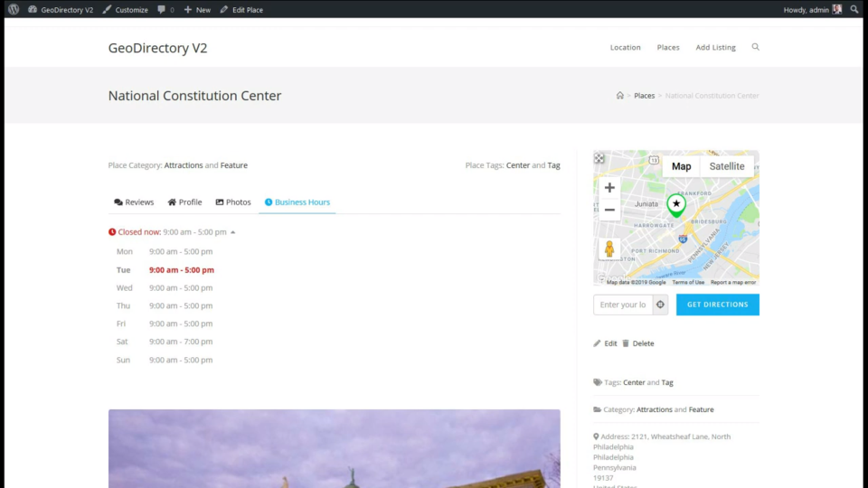The image size is (868, 488).
Task: Open the New content menu
Action: click(197, 9)
